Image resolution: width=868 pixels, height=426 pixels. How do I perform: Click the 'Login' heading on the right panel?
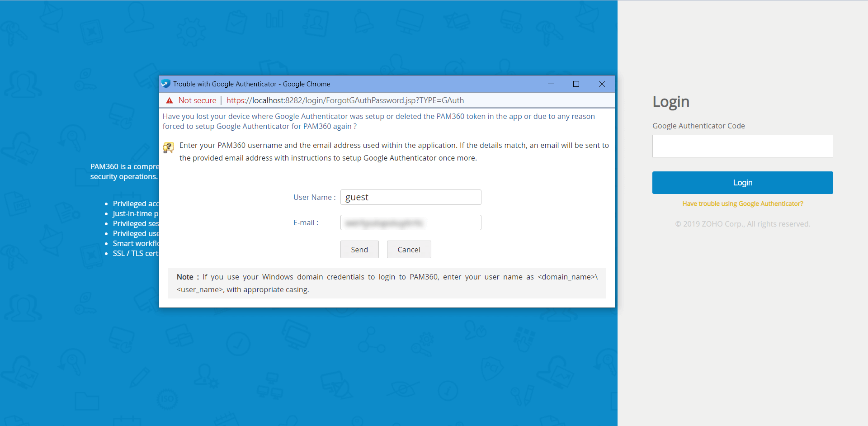pyautogui.click(x=671, y=102)
